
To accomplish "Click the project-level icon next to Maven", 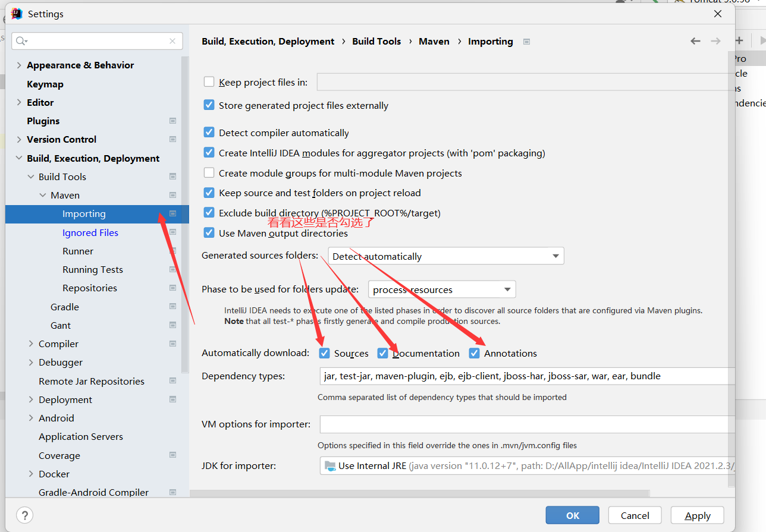I will [172, 195].
